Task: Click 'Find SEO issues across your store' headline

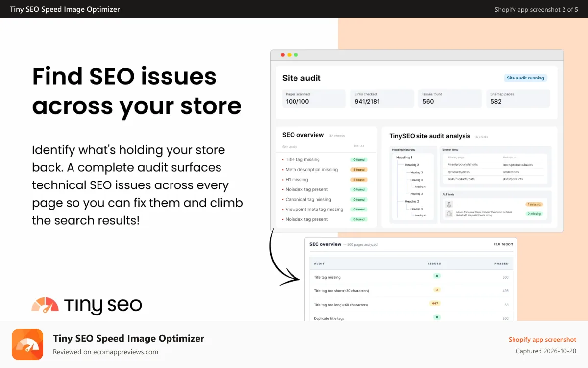Action: tap(137, 91)
